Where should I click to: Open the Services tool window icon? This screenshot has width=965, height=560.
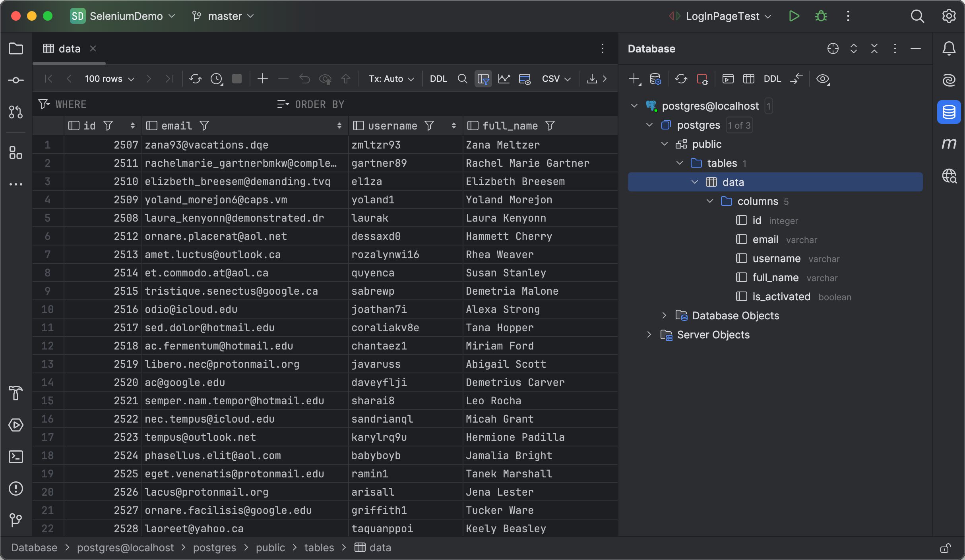[16, 425]
